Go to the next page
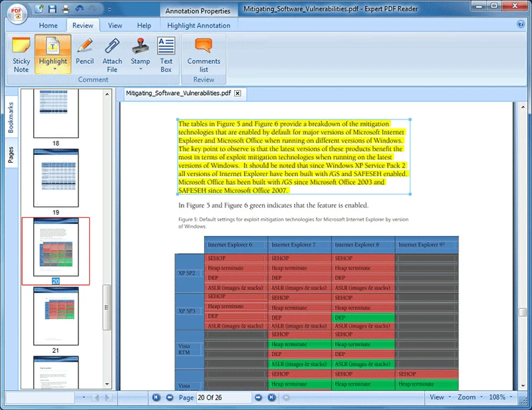This screenshot has width=532, height=410. coord(258,397)
